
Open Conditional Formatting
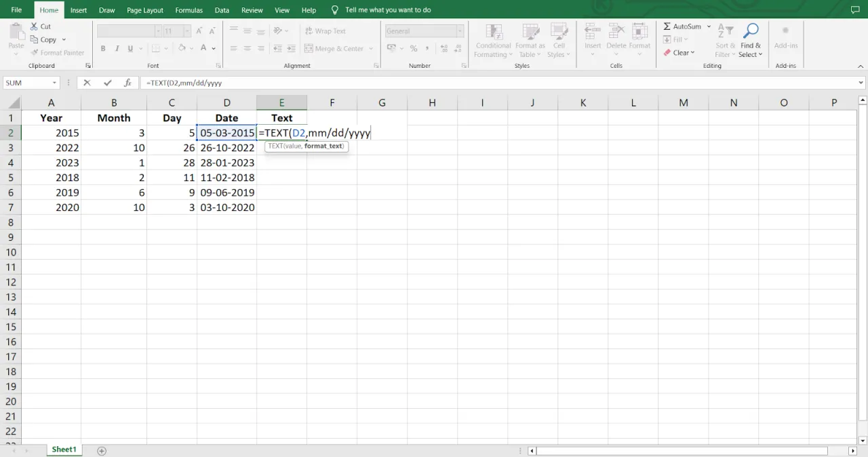493,41
